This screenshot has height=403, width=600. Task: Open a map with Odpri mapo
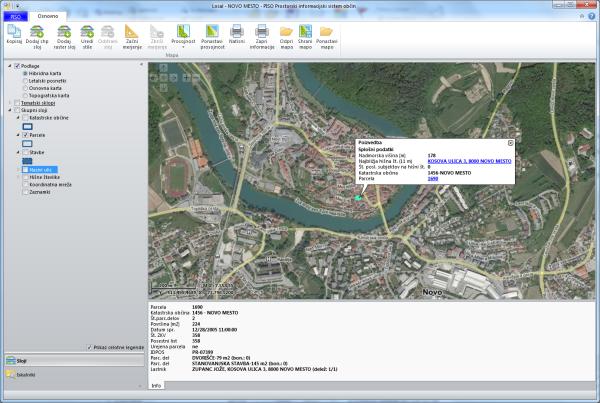pyautogui.click(x=286, y=33)
